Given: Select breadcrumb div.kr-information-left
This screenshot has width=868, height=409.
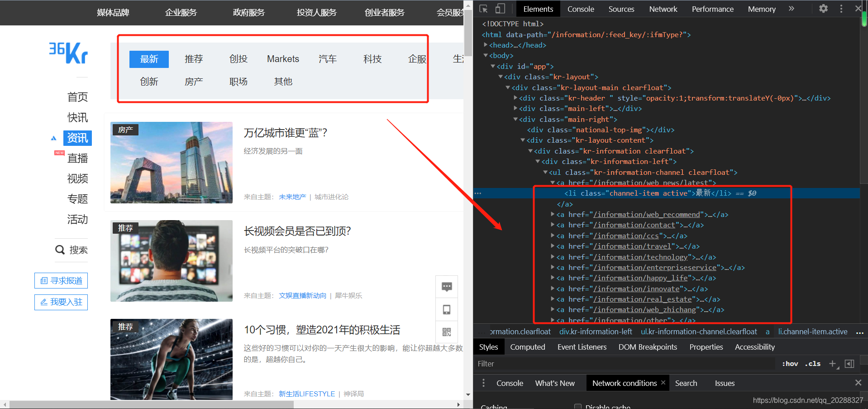Looking at the screenshot, I should pos(596,332).
